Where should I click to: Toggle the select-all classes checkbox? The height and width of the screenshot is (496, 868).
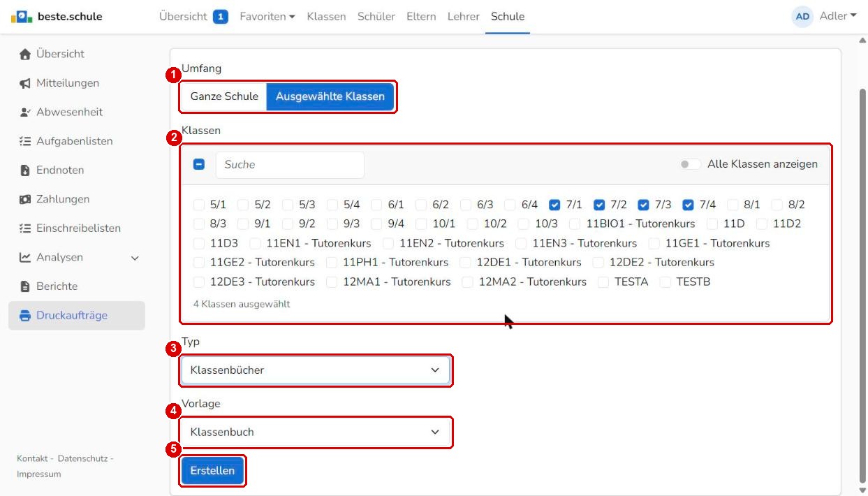[x=199, y=165]
